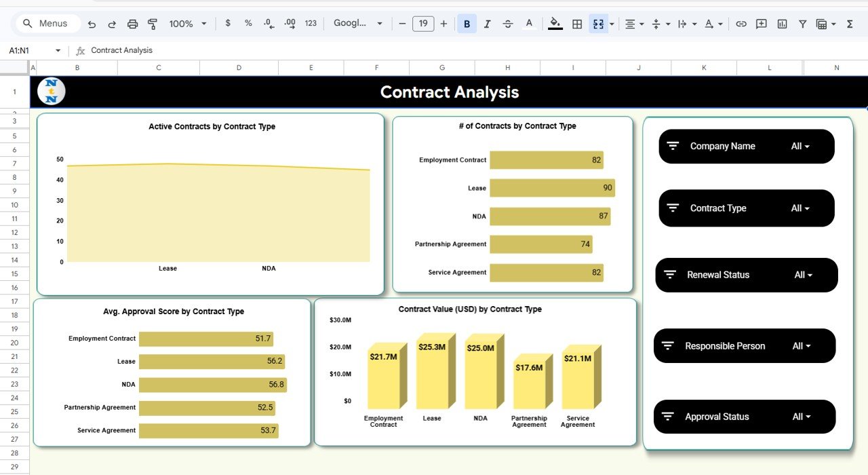Create a filter with the filter icon

[802, 22]
